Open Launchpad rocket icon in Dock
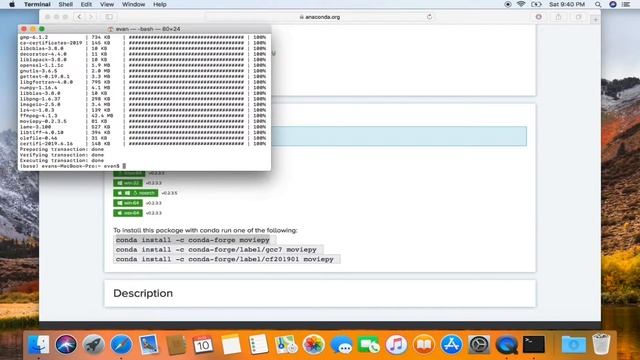 [x=94, y=345]
